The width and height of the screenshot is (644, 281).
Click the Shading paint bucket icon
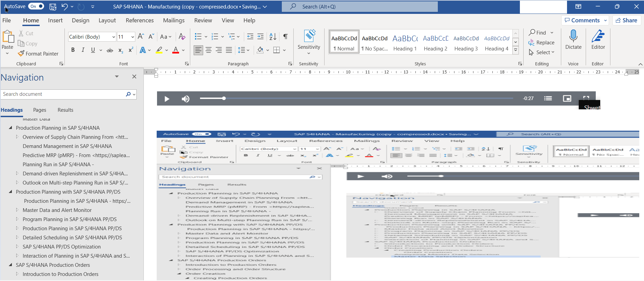coord(260,50)
